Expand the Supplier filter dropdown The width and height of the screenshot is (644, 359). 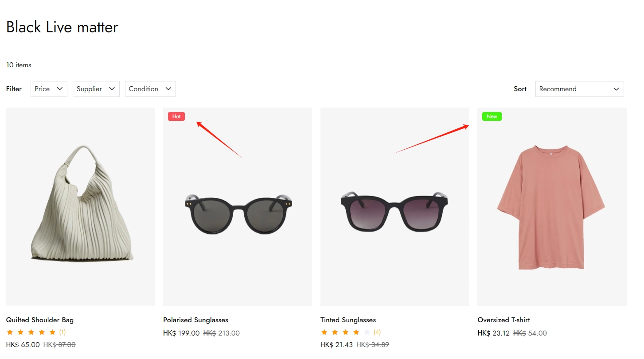tap(96, 89)
